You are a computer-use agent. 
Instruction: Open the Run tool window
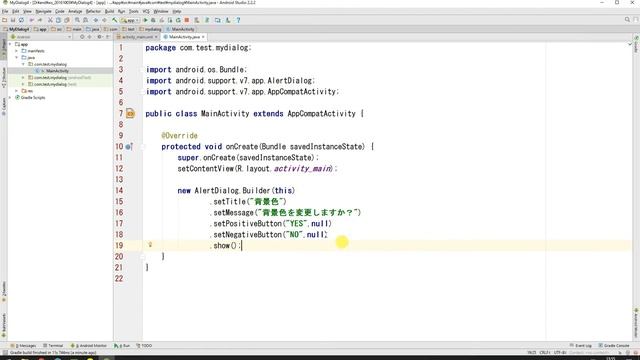tap(122, 346)
